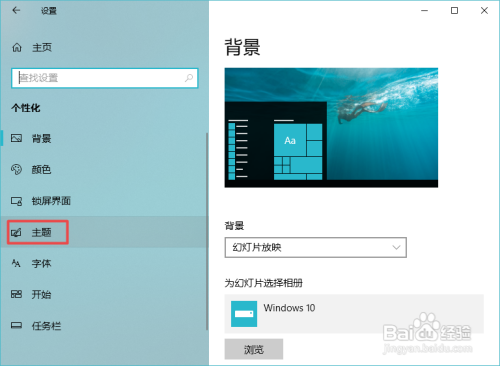Open the 幻灯片放映 background dropdown
Viewport: 500px width, 366px height.
[316, 247]
